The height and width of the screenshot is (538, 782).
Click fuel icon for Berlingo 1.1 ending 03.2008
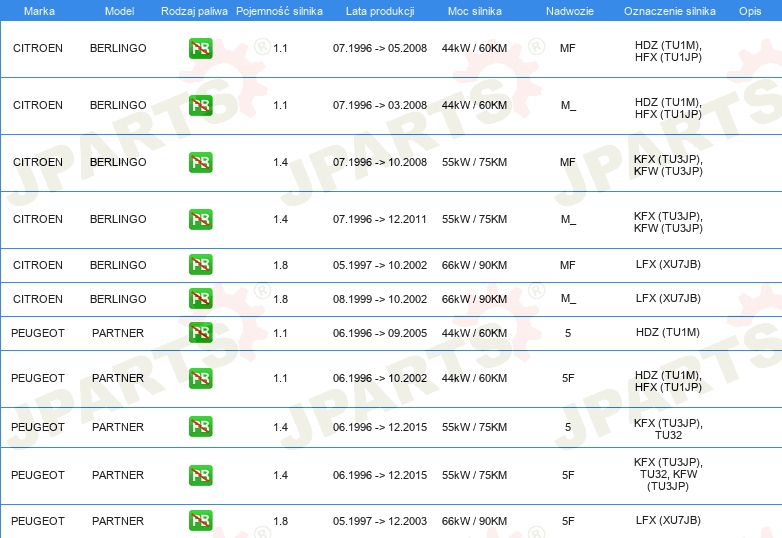(x=200, y=105)
